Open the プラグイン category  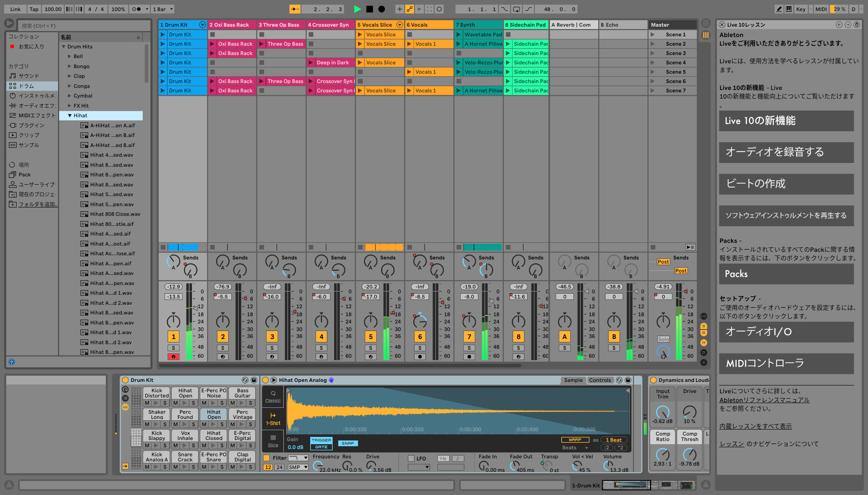(x=32, y=125)
